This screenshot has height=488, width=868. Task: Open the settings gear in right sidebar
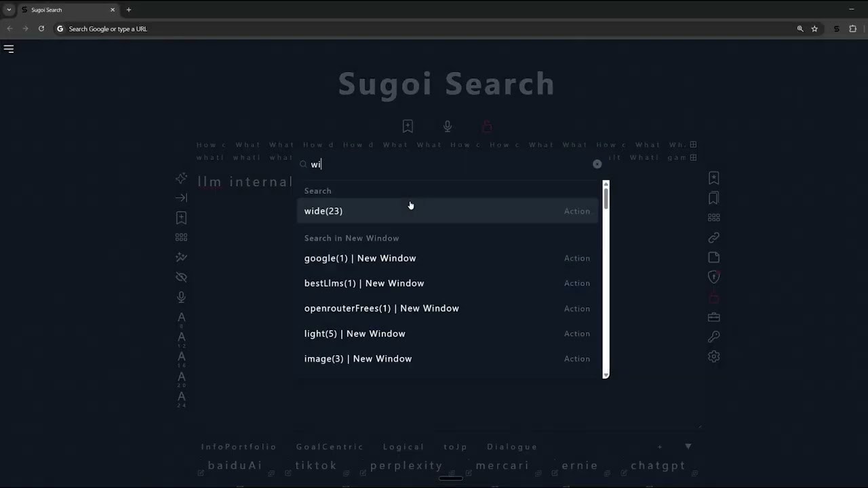coord(713,356)
